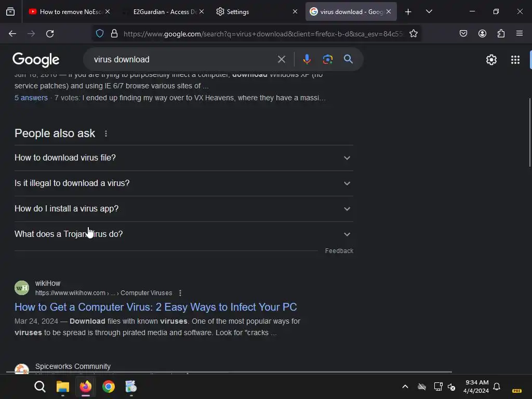The image size is (532, 399).
Task: Submit the search with the magnifier
Action: [x=348, y=59]
